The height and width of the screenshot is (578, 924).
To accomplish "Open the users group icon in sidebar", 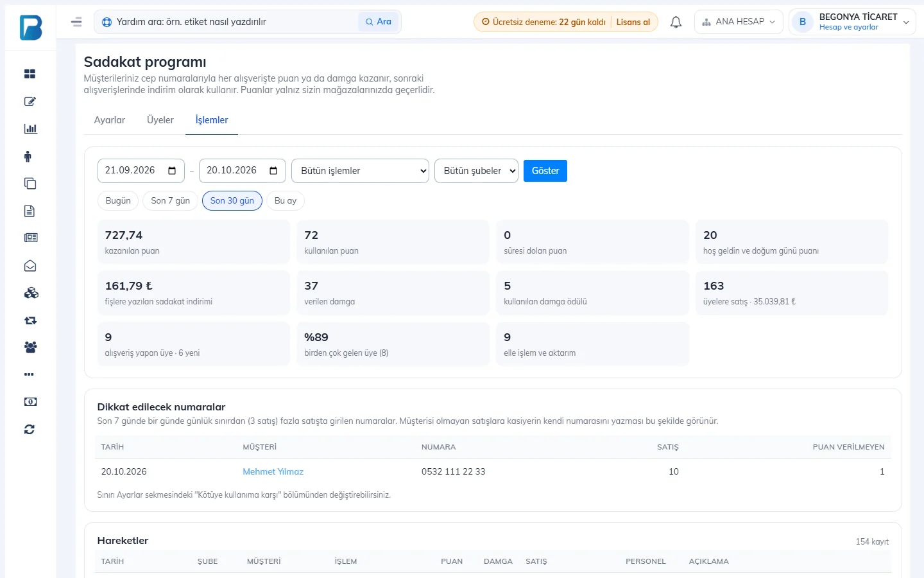I will click(x=30, y=347).
